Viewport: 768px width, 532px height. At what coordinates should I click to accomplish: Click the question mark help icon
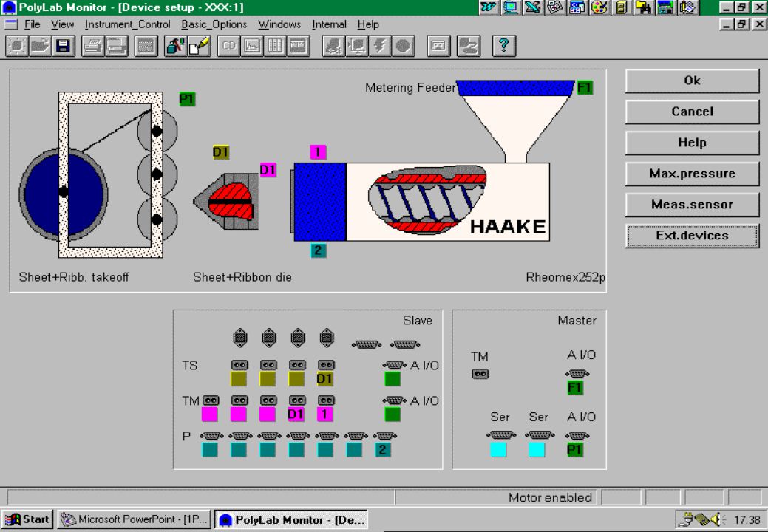[x=503, y=47]
